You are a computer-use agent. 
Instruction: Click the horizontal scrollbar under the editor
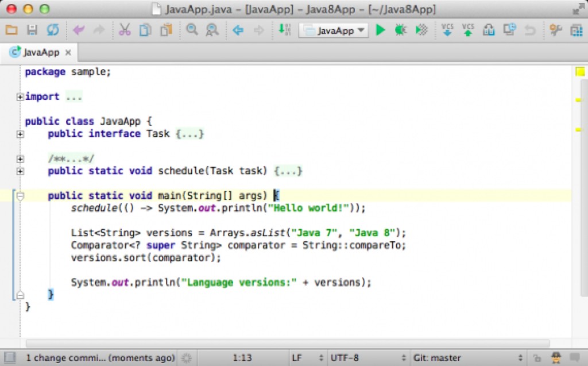(288, 342)
